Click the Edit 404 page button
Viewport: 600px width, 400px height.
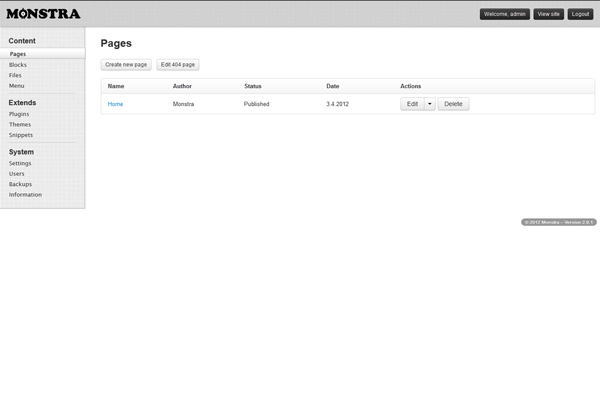click(178, 64)
